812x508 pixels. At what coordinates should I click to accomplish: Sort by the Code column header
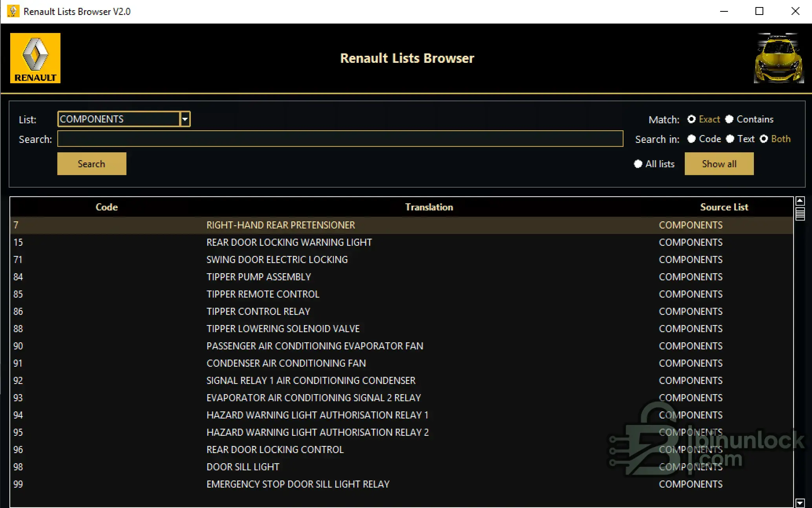[106, 207]
